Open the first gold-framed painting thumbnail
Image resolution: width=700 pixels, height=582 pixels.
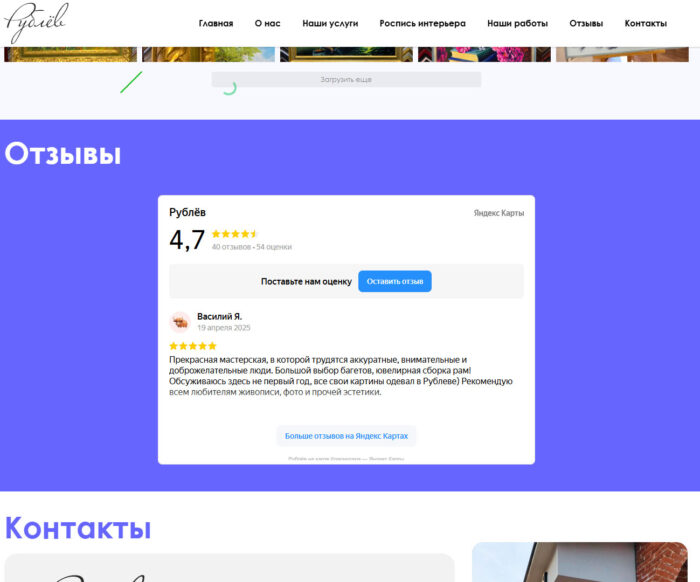point(71,54)
